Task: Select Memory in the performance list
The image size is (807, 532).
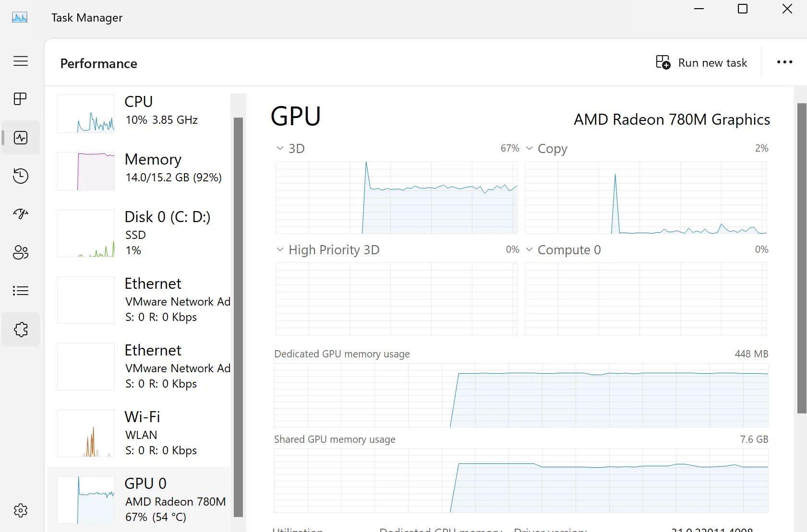Action: tap(139, 171)
